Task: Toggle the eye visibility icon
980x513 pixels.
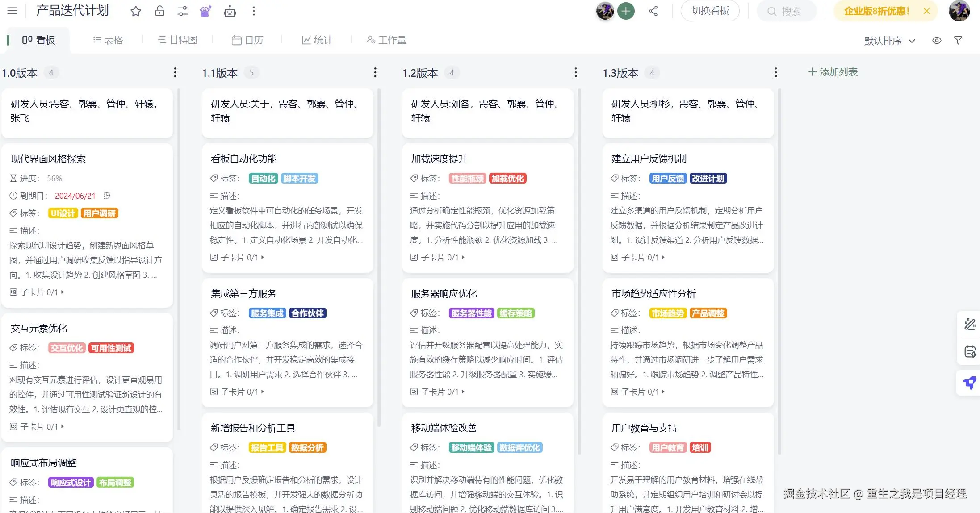Action: tap(937, 41)
